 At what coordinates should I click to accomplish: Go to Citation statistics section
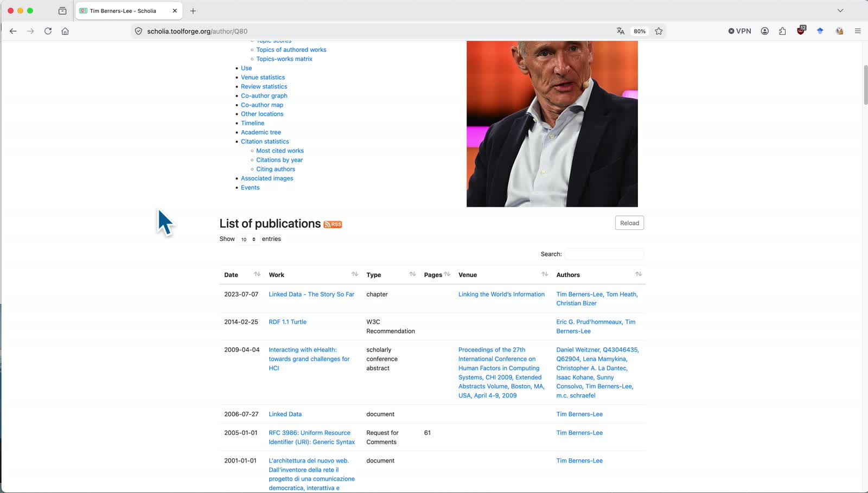click(265, 142)
